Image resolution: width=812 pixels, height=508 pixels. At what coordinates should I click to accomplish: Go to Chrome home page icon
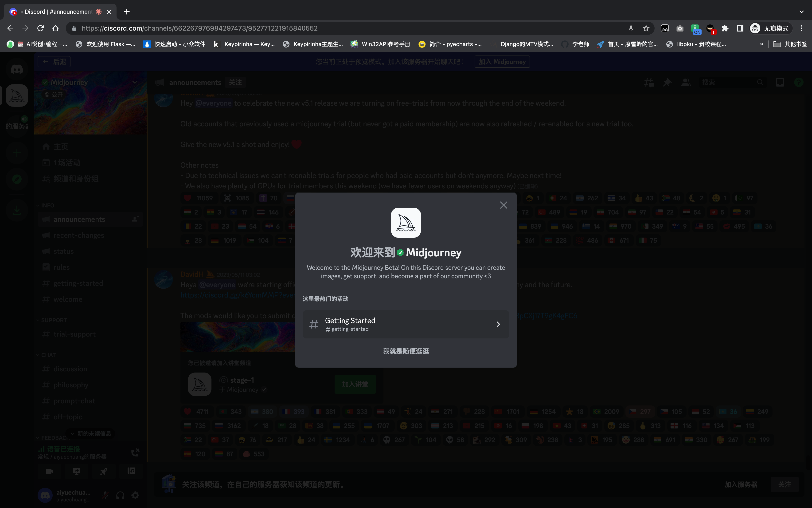click(56, 28)
